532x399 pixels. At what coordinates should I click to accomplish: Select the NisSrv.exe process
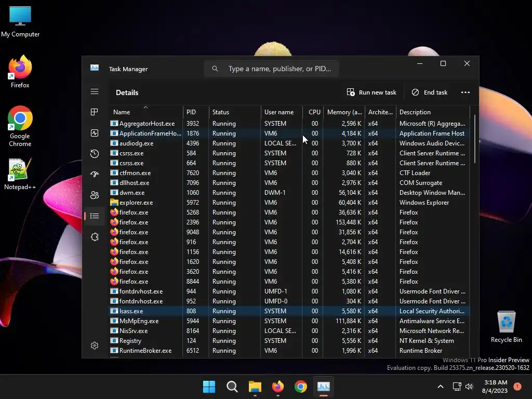(x=289, y=330)
